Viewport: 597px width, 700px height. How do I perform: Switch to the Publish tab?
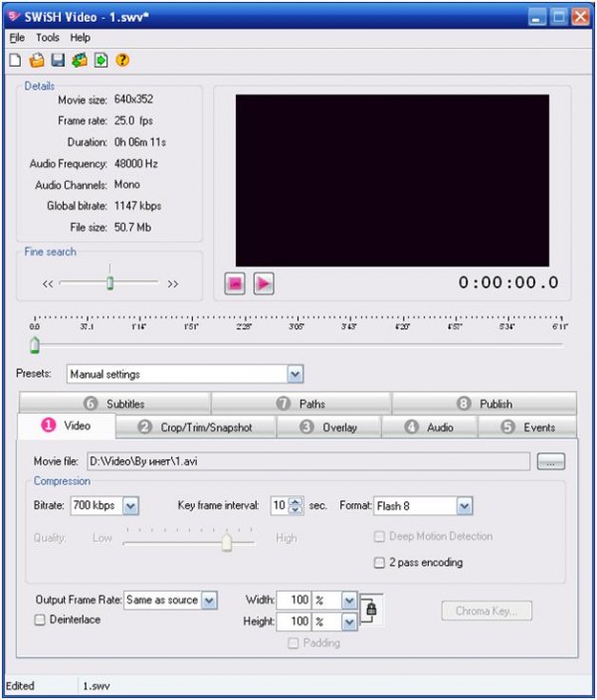pos(485,404)
